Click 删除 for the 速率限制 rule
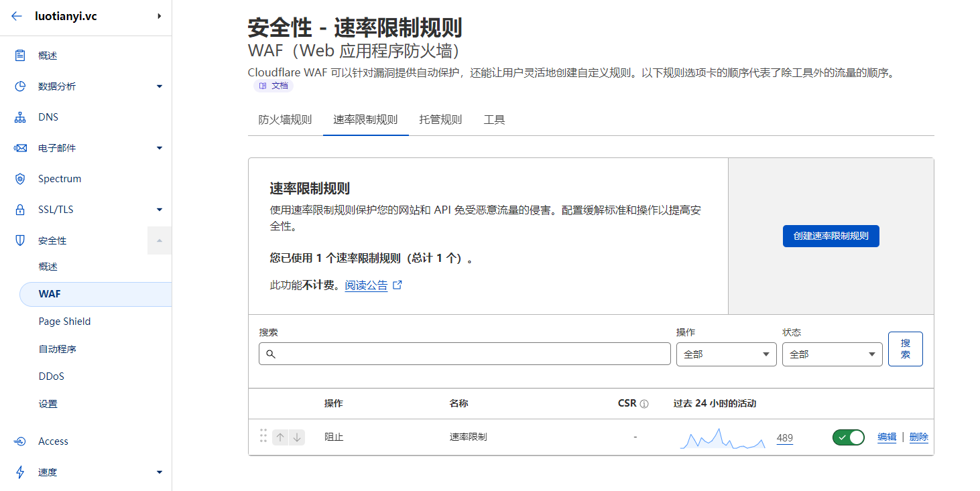 click(x=919, y=437)
